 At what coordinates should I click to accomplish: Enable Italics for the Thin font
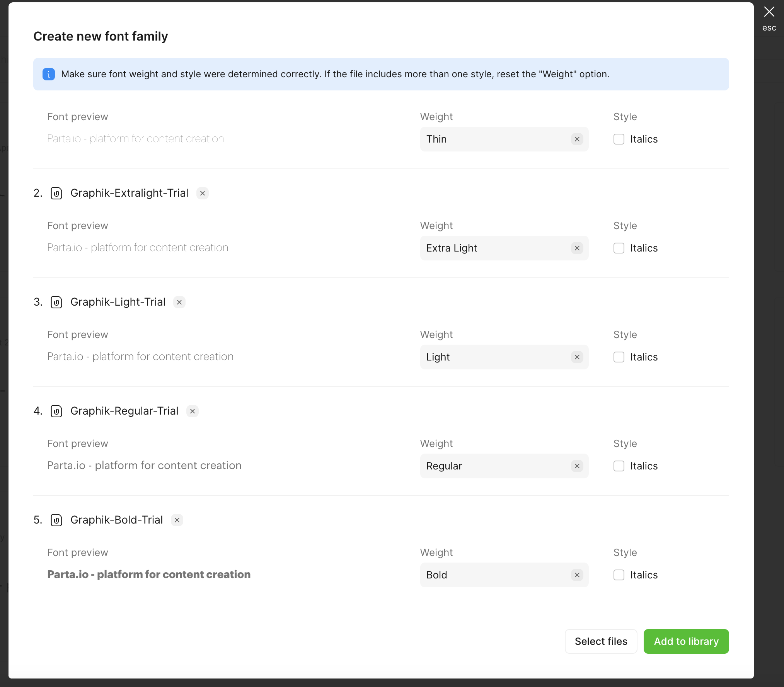[x=619, y=139]
